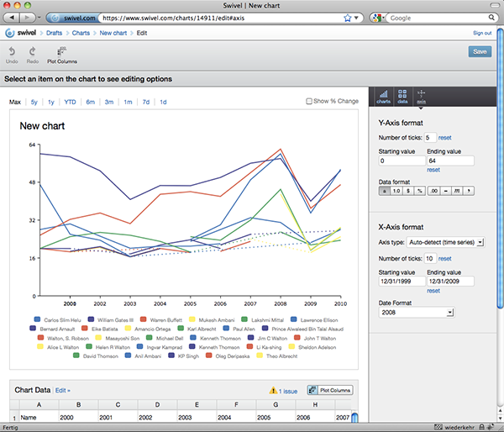The height and width of the screenshot is (432, 504).
Task: Focus the Y-axis Starting value field
Action: pyautogui.click(x=402, y=161)
